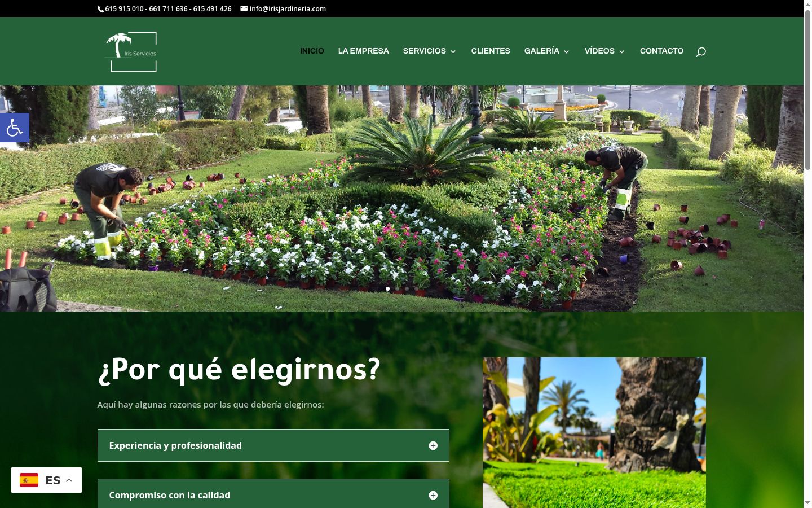The image size is (812, 508).
Task: Click the info@irisjardineria.com email link
Action: 283,8
